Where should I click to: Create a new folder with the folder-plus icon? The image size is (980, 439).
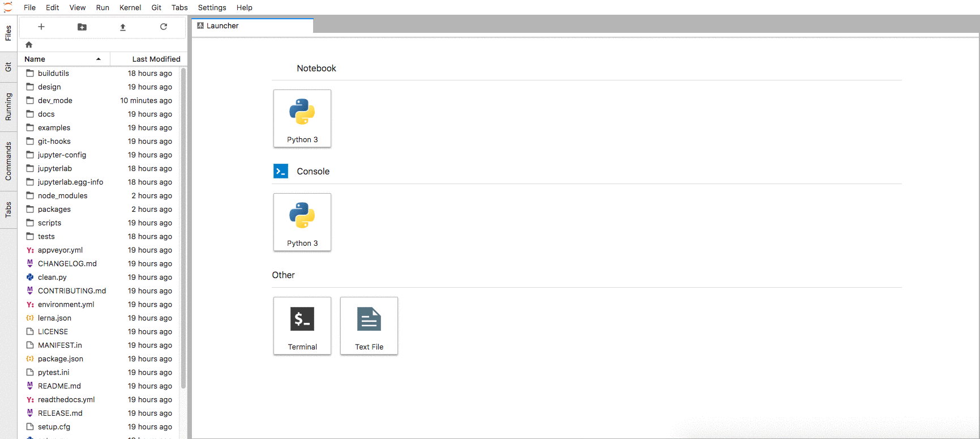pos(82,27)
